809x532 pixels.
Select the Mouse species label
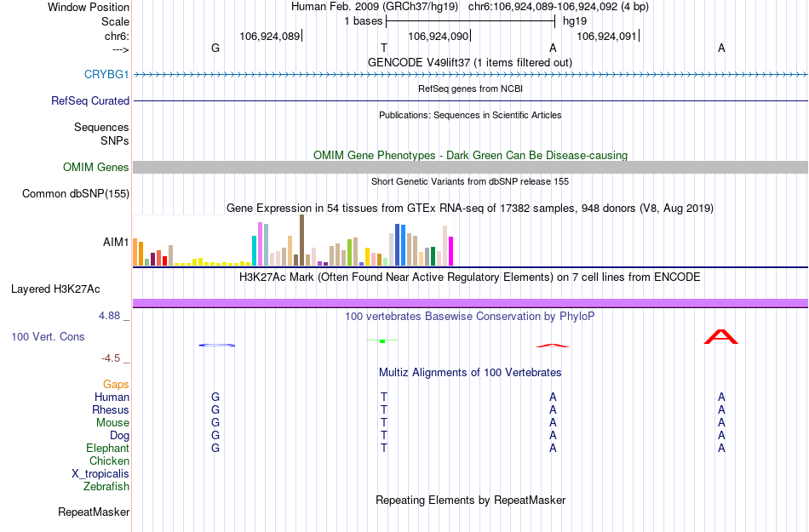(112, 423)
